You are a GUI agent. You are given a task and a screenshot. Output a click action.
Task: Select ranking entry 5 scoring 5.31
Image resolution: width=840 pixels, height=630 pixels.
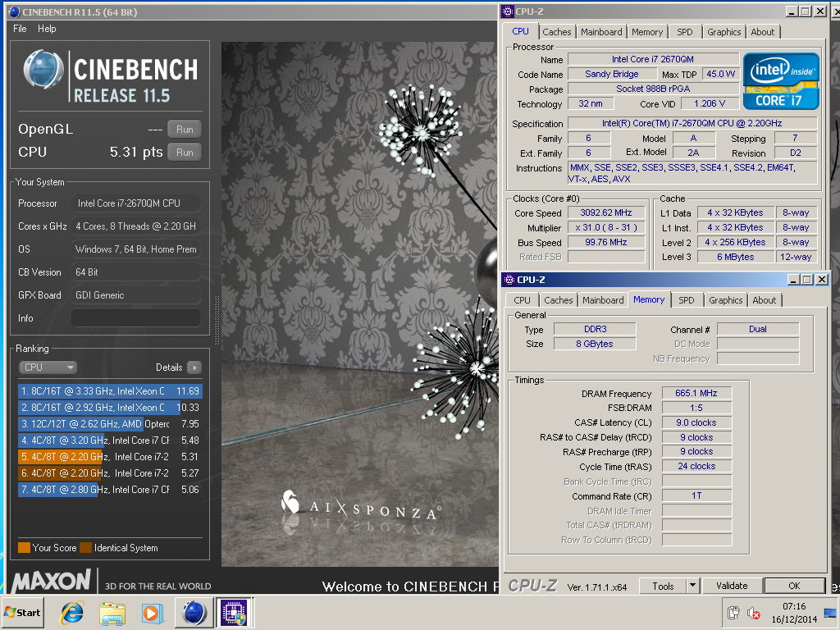point(110,457)
